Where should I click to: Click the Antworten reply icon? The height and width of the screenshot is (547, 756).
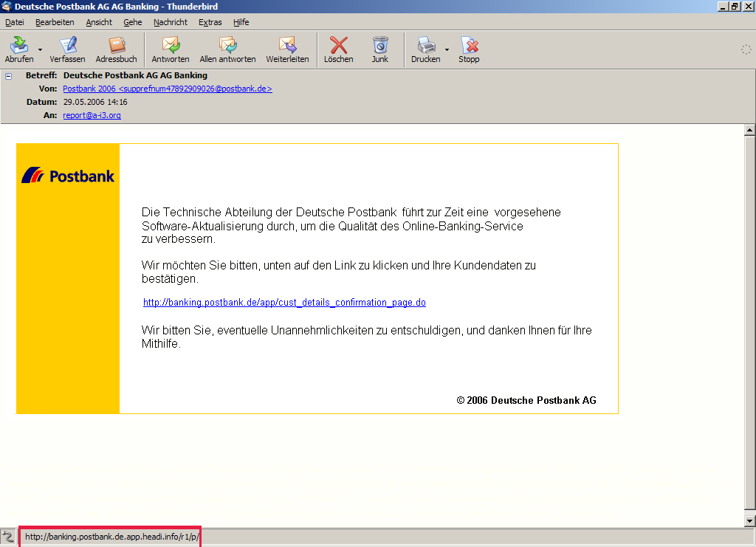(x=171, y=45)
